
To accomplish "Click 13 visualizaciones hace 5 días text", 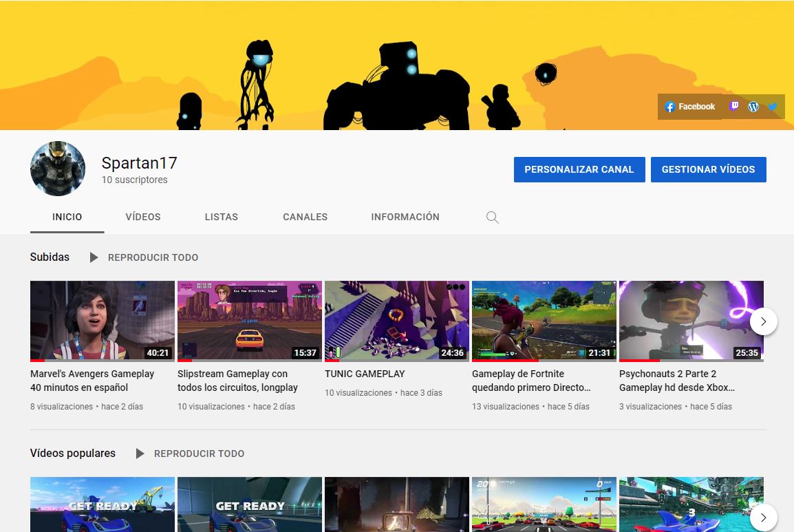I will click(x=530, y=406).
